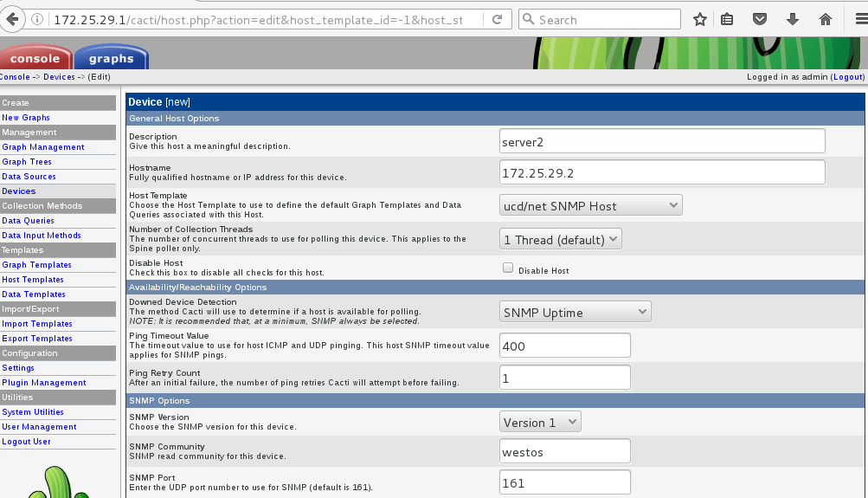The height and width of the screenshot is (498, 868).
Task: Open Settings under Configuration
Action: pos(17,368)
